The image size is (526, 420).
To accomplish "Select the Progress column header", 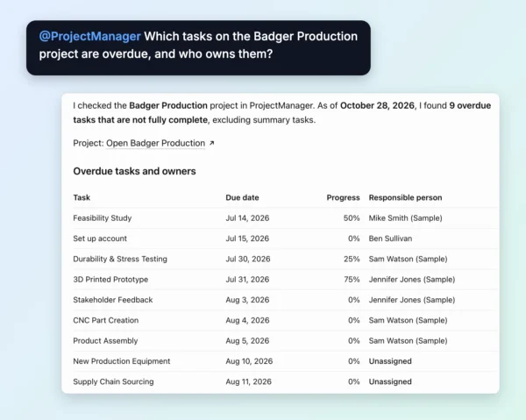I will pyautogui.click(x=343, y=197).
